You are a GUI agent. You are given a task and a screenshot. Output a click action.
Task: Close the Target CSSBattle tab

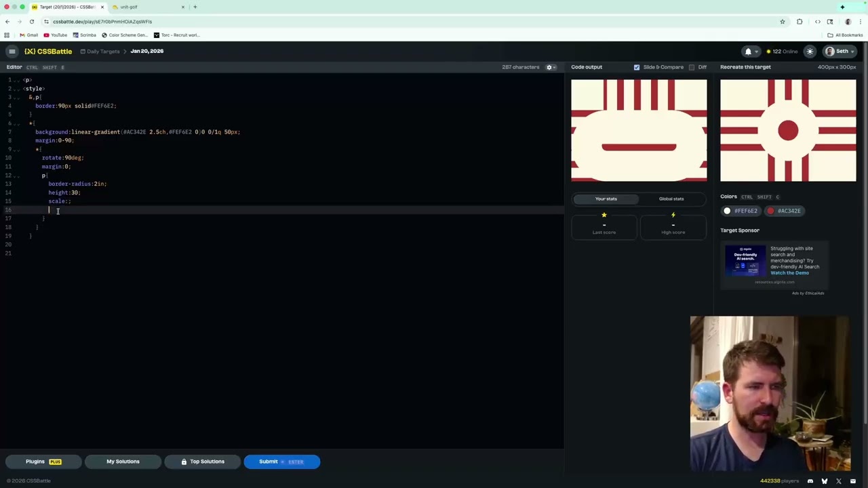[x=102, y=7]
